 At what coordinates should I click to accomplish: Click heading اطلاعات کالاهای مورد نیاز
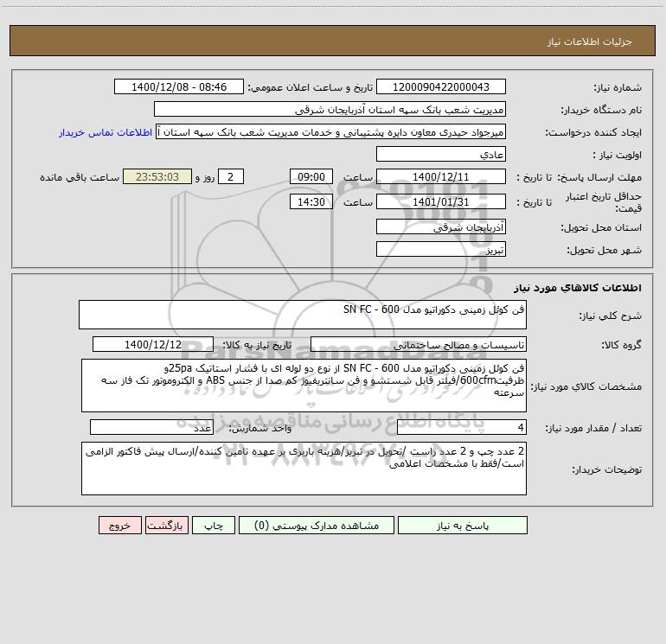(578, 288)
